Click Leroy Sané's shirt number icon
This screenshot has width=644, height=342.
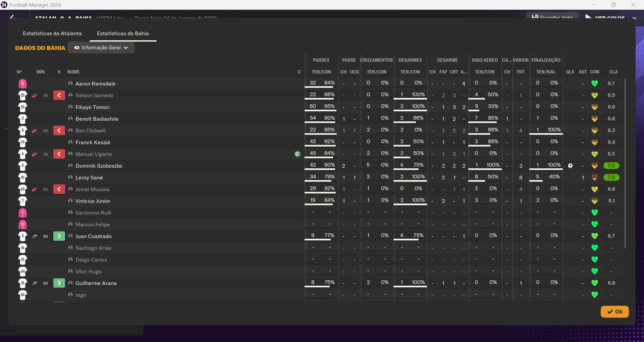pyautogui.click(x=22, y=178)
